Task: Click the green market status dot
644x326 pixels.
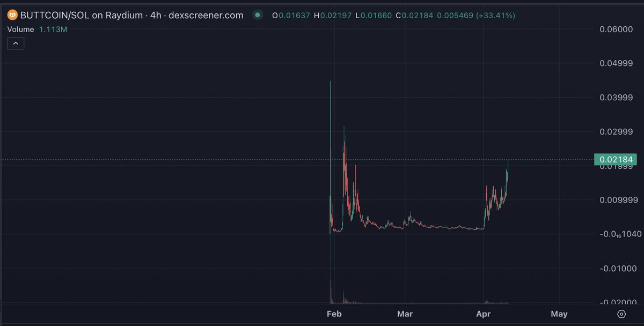Action: (258, 16)
